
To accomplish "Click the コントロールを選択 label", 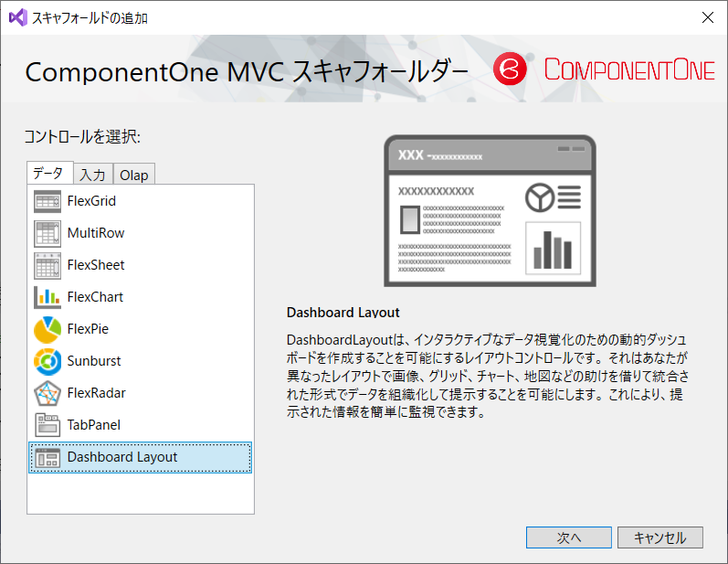I will (82, 136).
